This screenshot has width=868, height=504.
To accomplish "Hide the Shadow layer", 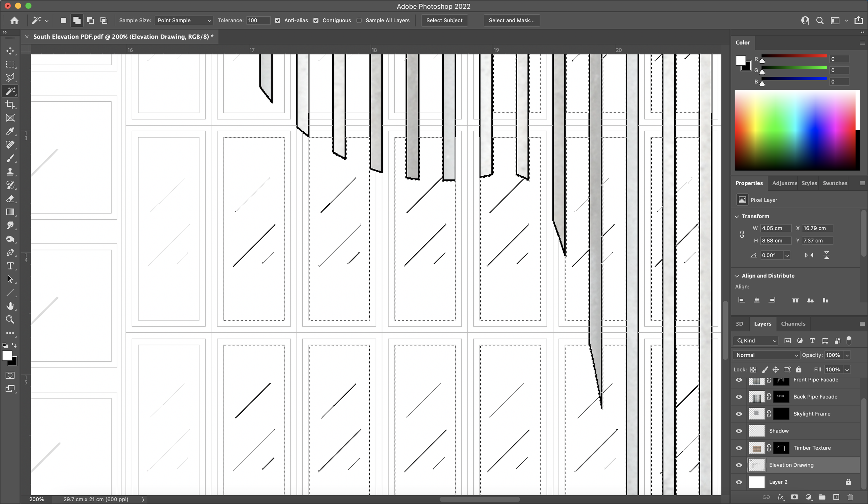I will 739,431.
